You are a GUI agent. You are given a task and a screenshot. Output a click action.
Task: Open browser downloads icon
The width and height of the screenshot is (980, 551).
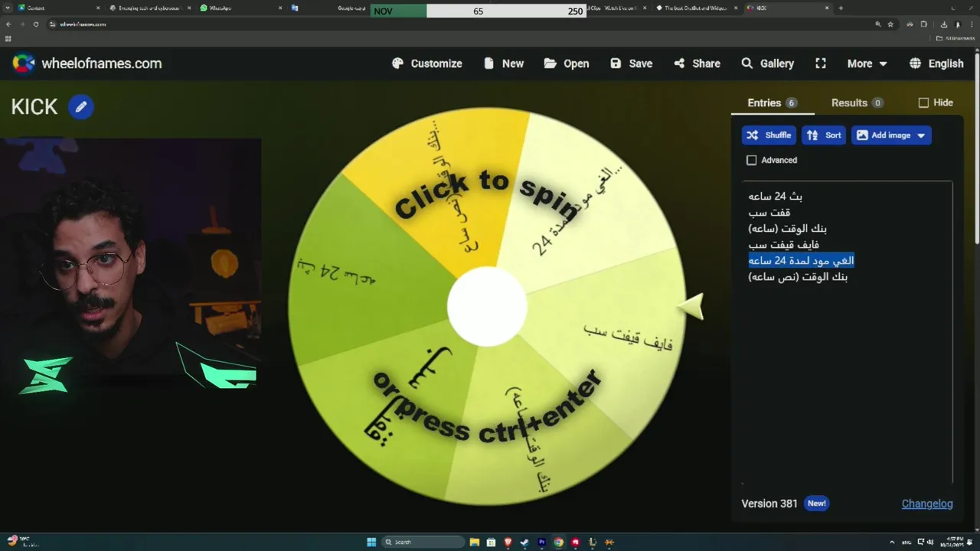pyautogui.click(x=944, y=24)
